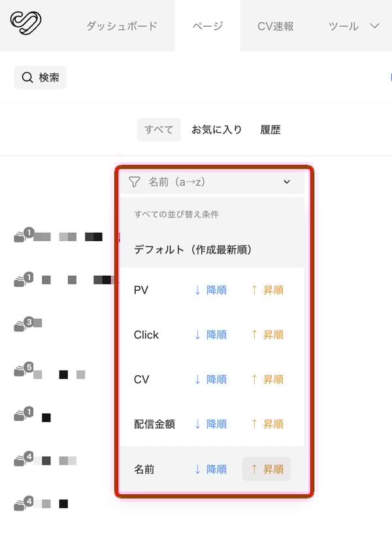Click the PV descending arrow icon
This screenshot has width=392, height=534.
point(197,290)
